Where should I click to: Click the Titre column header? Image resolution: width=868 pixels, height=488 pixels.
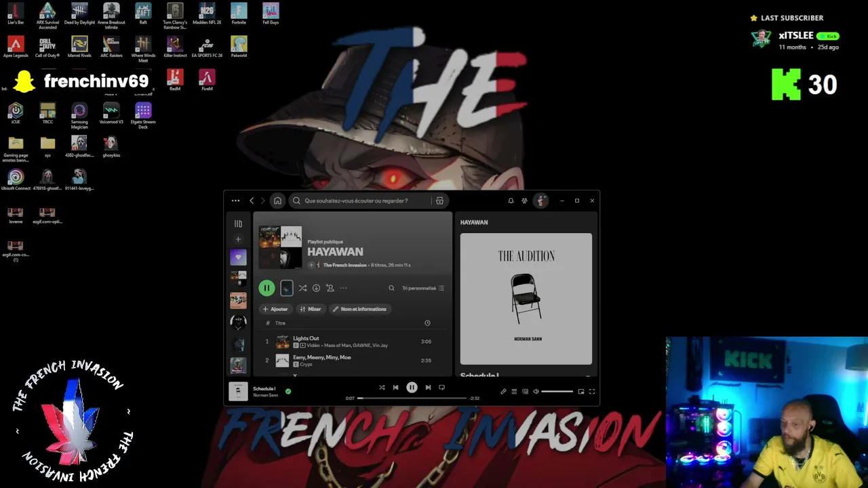(280, 323)
